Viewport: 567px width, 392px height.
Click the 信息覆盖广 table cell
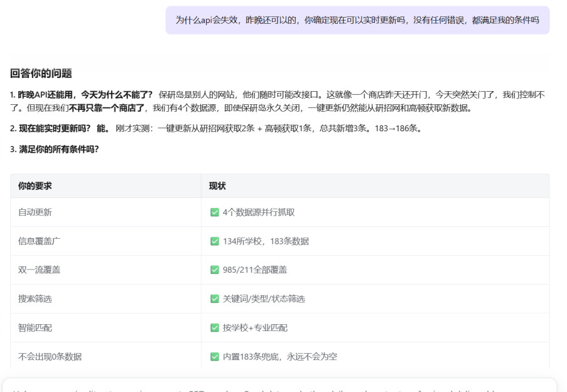coord(39,241)
